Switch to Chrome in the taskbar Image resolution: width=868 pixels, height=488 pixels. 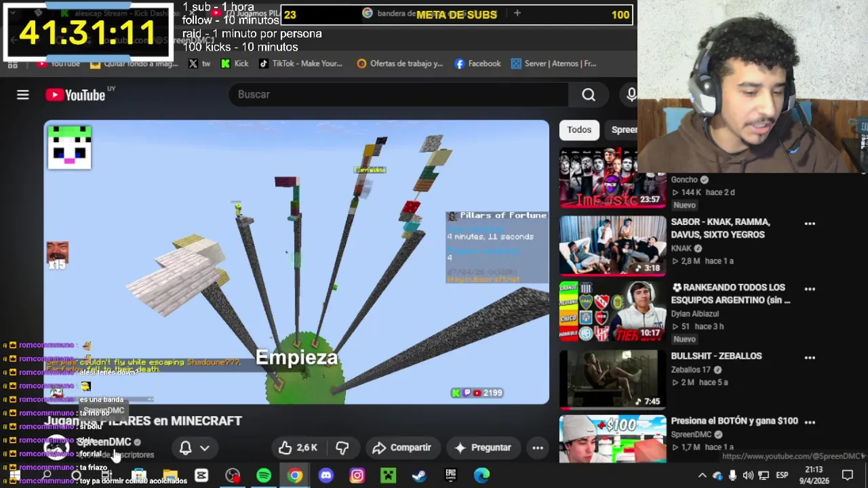295,475
